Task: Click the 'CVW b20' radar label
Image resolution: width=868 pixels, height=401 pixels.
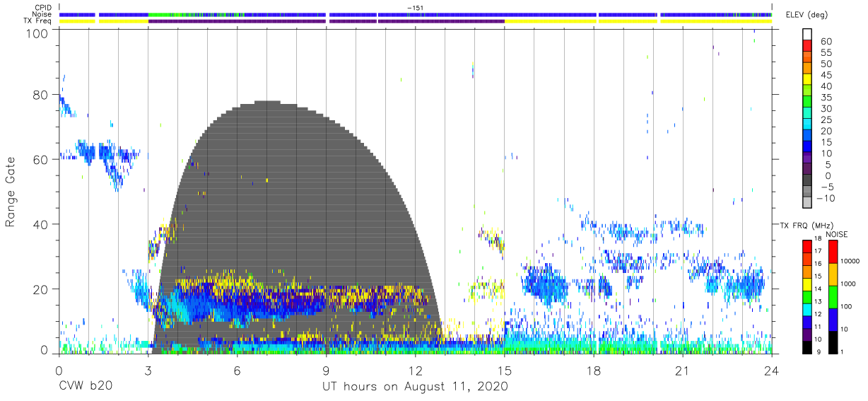Action: coord(86,387)
